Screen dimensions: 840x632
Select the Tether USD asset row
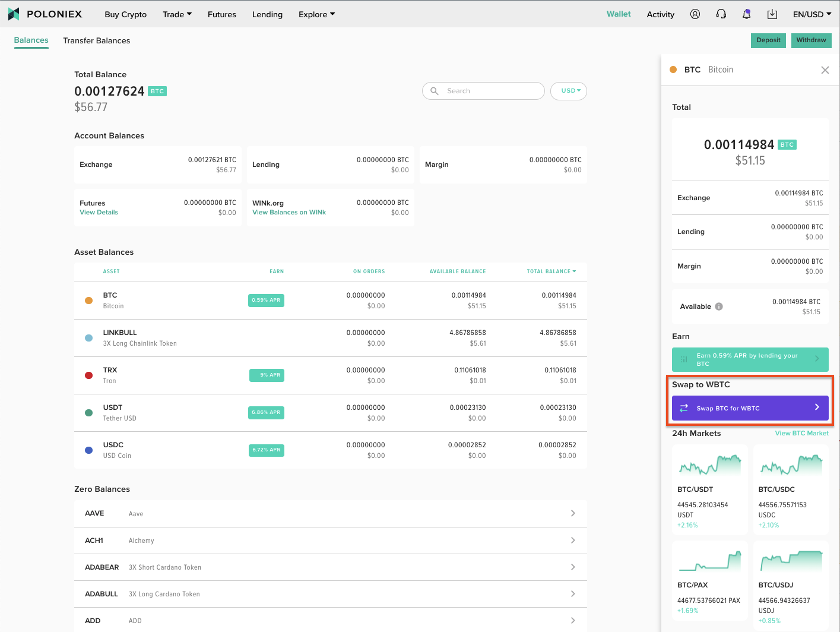(x=330, y=413)
